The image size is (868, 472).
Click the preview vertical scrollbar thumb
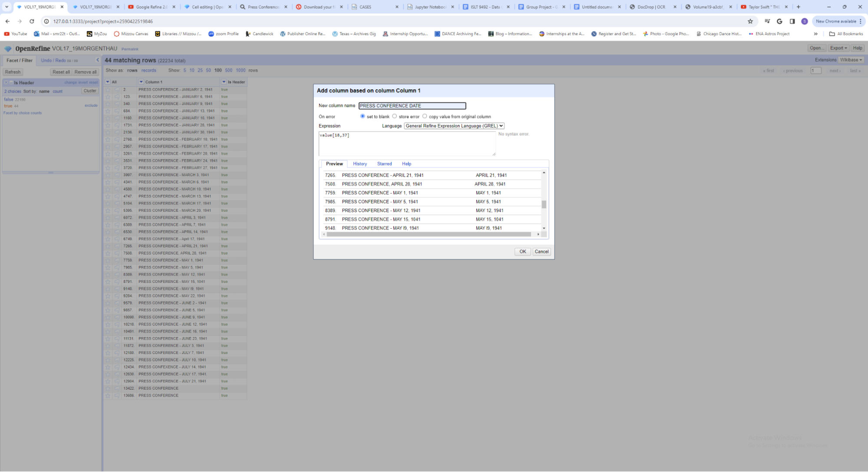(544, 204)
